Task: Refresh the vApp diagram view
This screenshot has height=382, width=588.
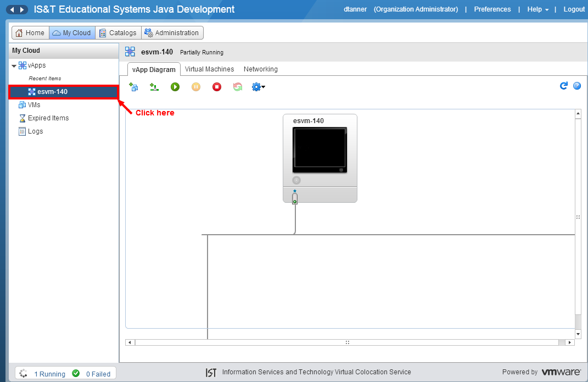Action: (563, 86)
